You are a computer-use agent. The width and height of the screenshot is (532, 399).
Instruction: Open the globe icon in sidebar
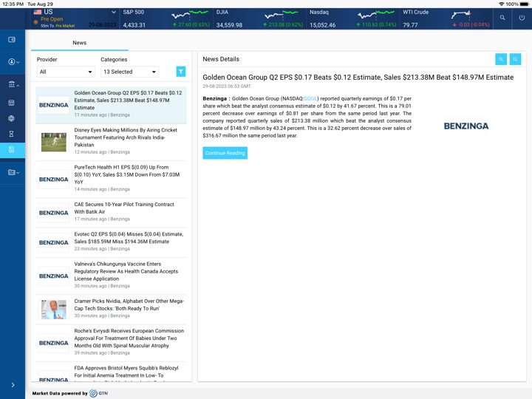coord(12,118)
